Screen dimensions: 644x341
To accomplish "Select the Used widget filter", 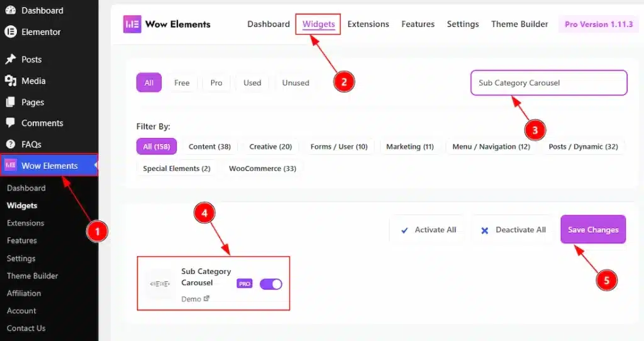I will (252, 82).
